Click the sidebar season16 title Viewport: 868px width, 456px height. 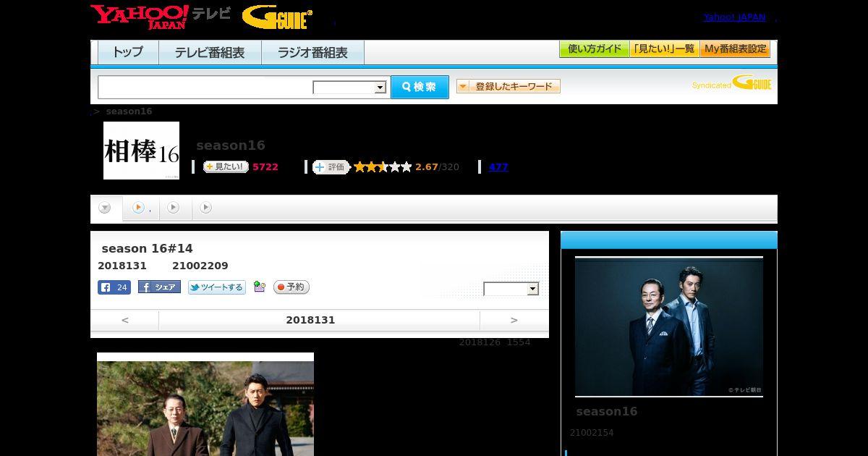point(607,411)
